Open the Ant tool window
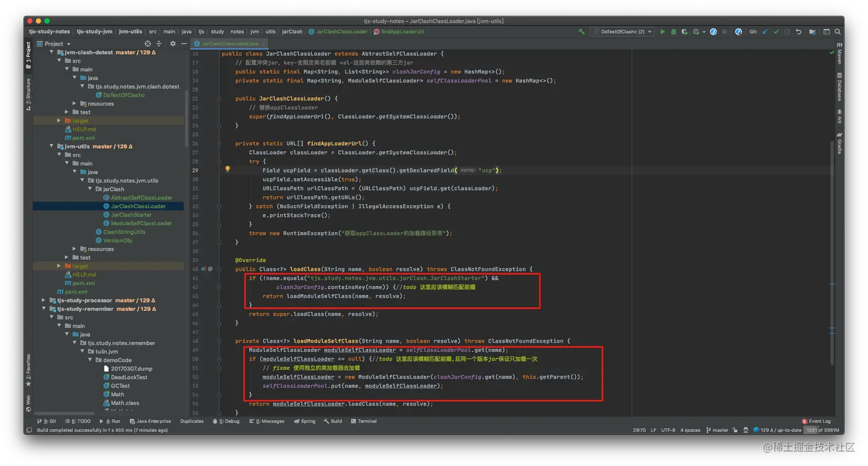Viewport: 868px width, 466px height. [x=839, y=117]
